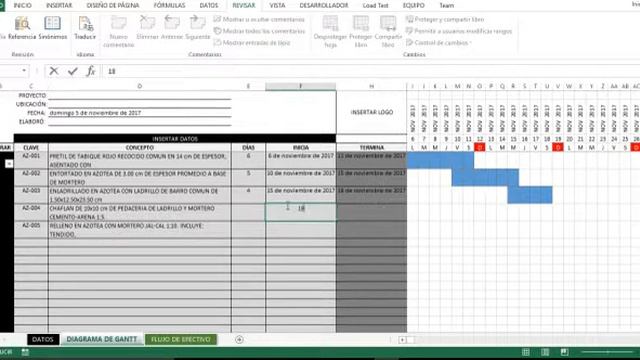
Task: Click the Eliminar comment icon
Action: click(x=147, y=28)
